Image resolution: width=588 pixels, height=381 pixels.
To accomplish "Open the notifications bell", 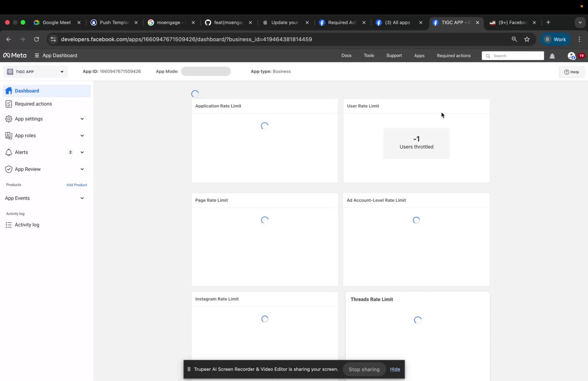I will [552, 55].
